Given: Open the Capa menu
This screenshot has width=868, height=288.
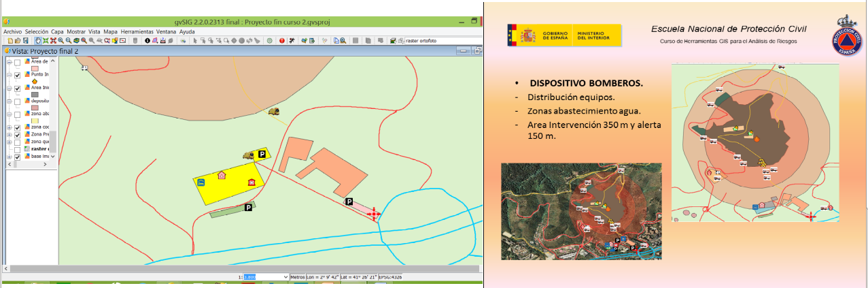Looking at the screenshot, I should (57, 31).
